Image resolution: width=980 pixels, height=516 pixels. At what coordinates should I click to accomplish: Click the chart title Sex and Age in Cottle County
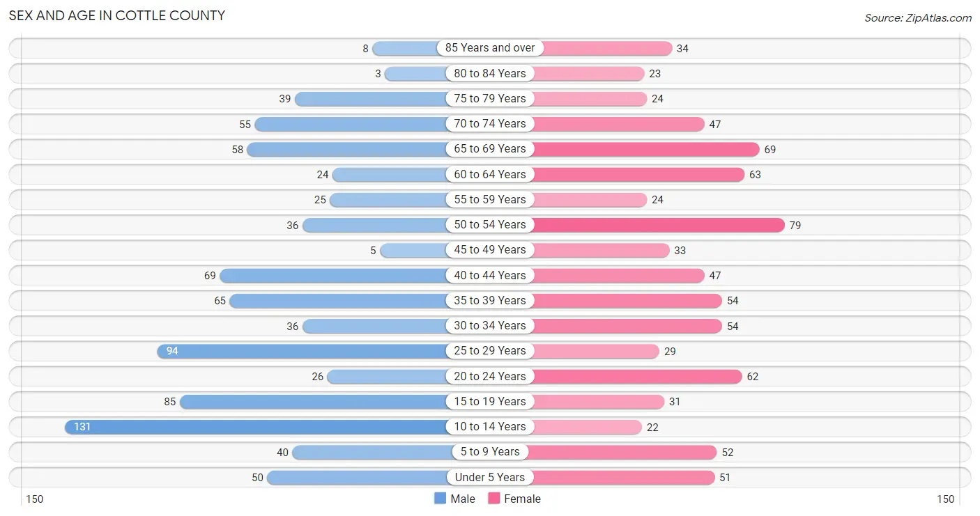coord(117,15)
